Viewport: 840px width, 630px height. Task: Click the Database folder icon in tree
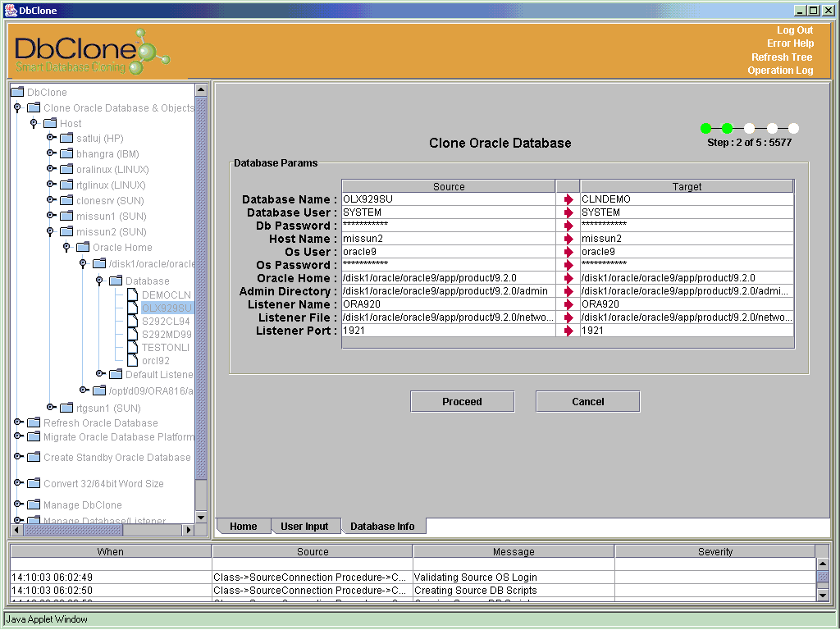(116, 281)
